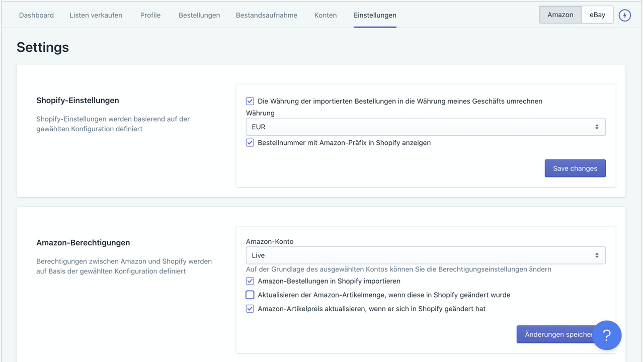The width and height of the screenshot is (644, 362).
Task: Select the Einstellungen tab
Action: click(x=375, y=15)
